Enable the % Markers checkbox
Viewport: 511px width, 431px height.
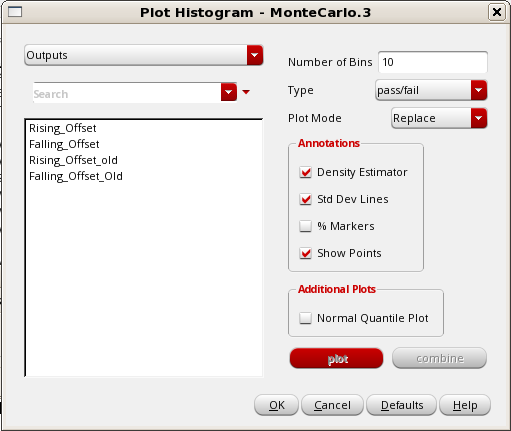(305, 226)
